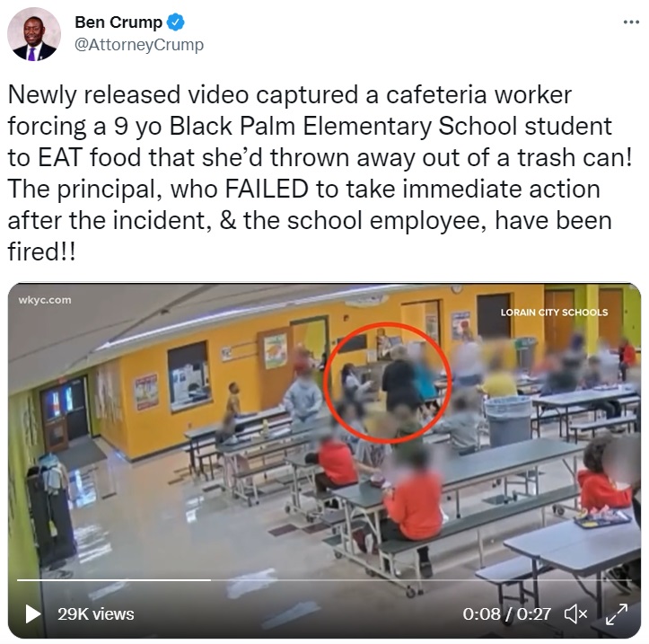Click the video progress bar
Viewport: 649px width, 644px height.
click(x=325, y=580)
